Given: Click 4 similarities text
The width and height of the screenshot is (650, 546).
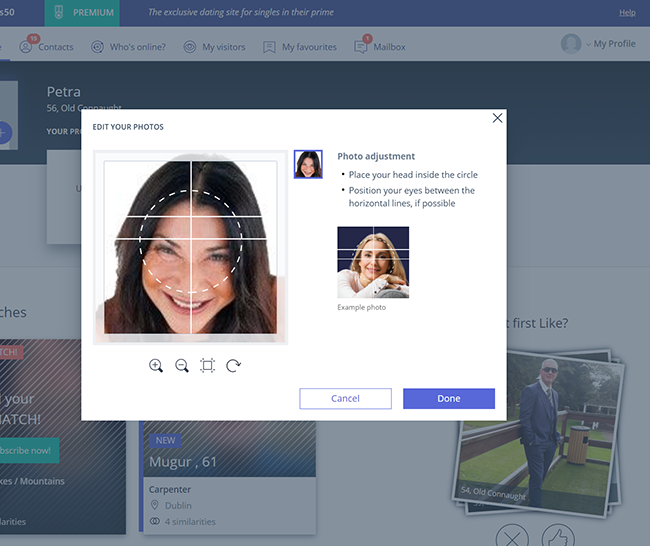Looking at the screenshot, I should point(190,522).
